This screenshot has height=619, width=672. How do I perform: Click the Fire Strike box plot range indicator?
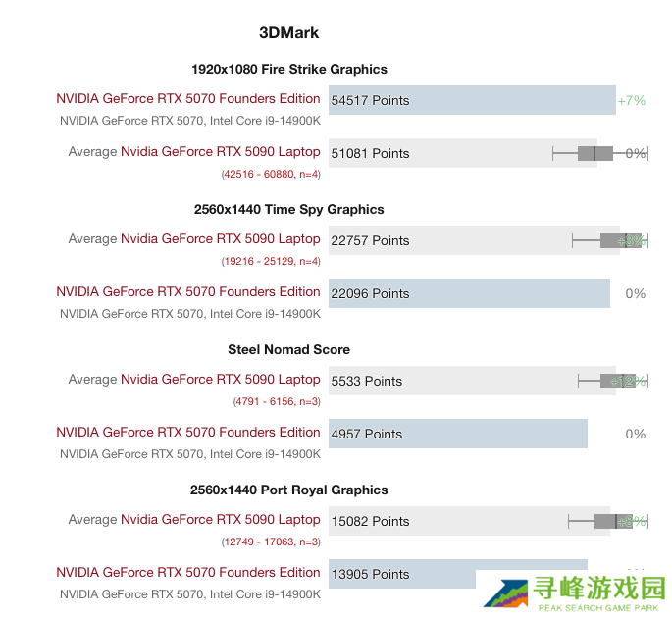600,153
